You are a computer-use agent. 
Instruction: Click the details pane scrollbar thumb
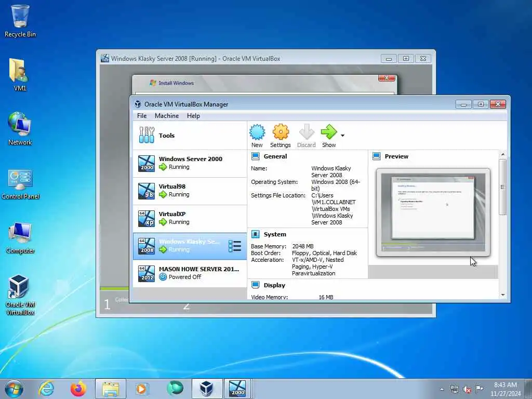503,187
